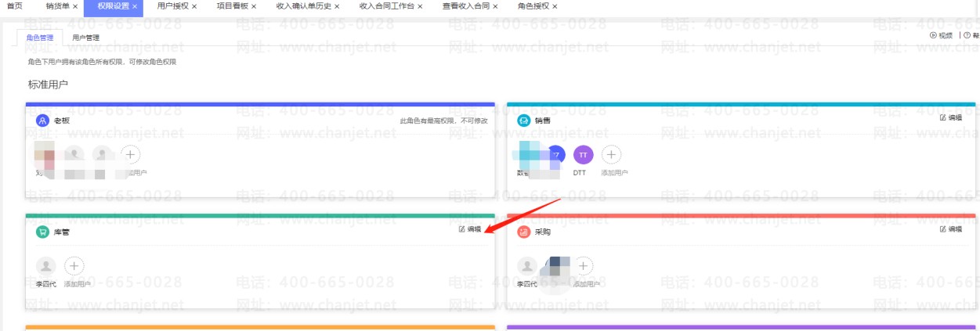Click the 库管 cart icon
The width and height of the screenshot is (980, 331).
click(42, 232)
